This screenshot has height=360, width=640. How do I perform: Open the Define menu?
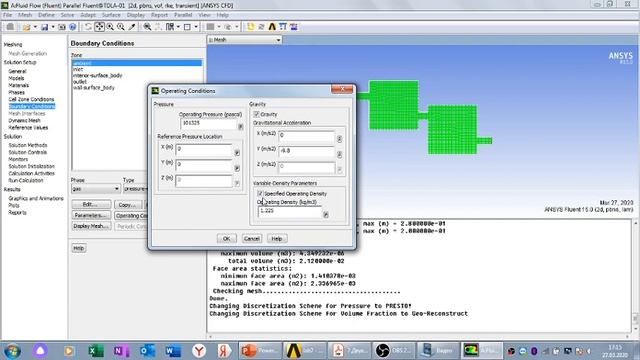46,15
